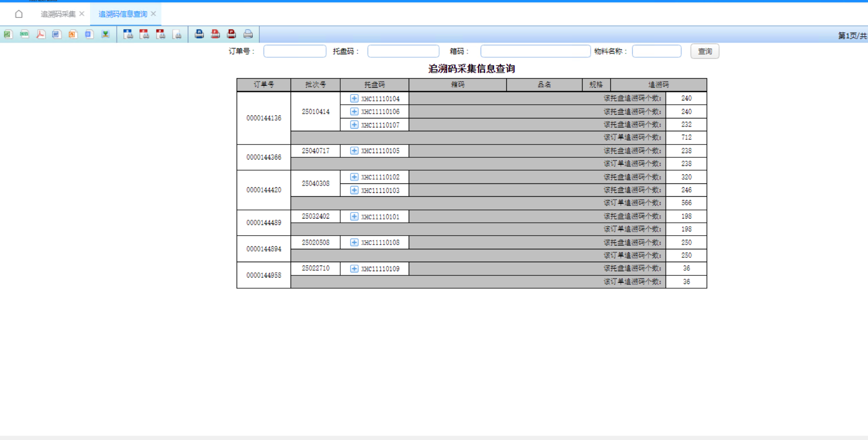Export the report to Word

point(56,34)
